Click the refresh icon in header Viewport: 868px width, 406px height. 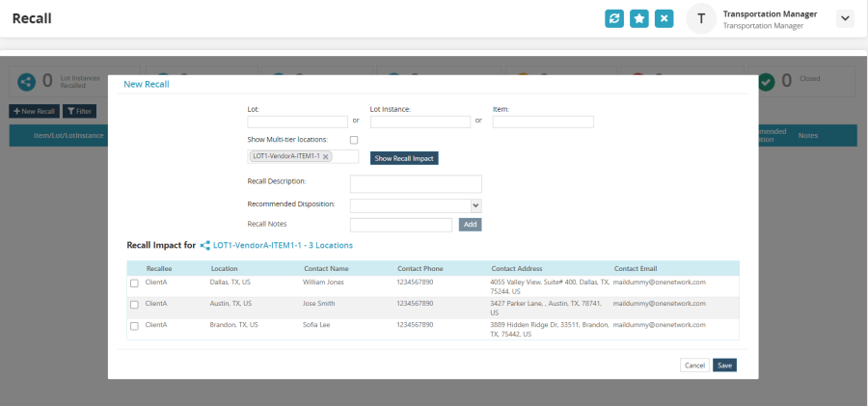pyautogui.click(x=614, y=18)
